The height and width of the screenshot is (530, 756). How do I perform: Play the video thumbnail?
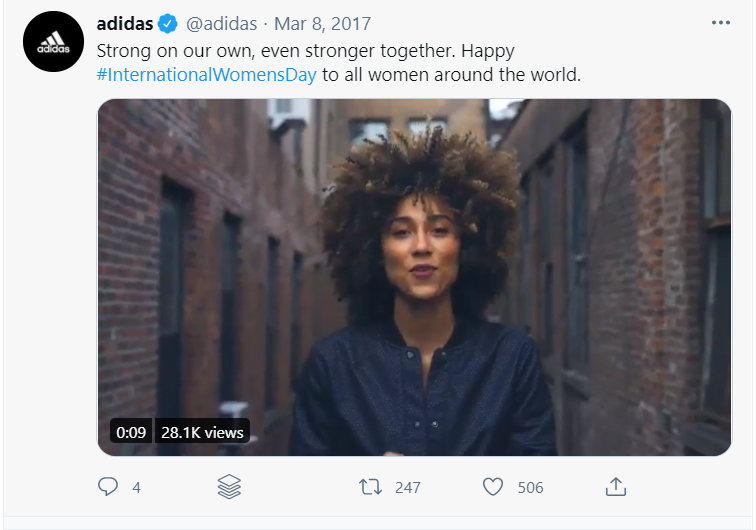[414, 277]
